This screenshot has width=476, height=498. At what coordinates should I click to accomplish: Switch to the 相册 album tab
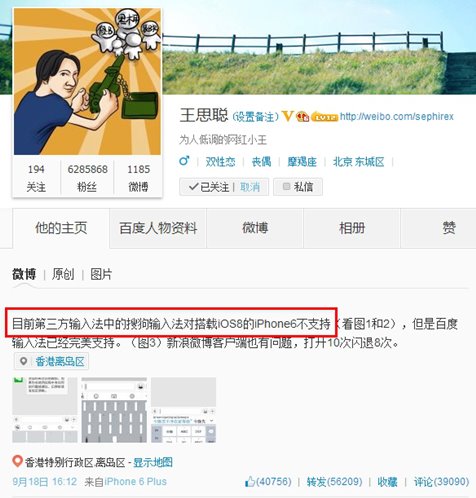352,228
